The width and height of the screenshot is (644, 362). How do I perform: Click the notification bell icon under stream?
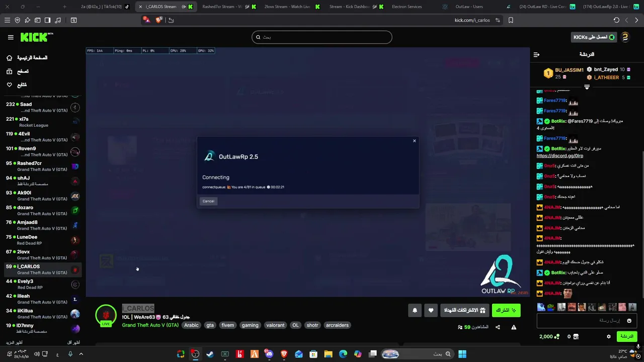click(x=415, y=311)
